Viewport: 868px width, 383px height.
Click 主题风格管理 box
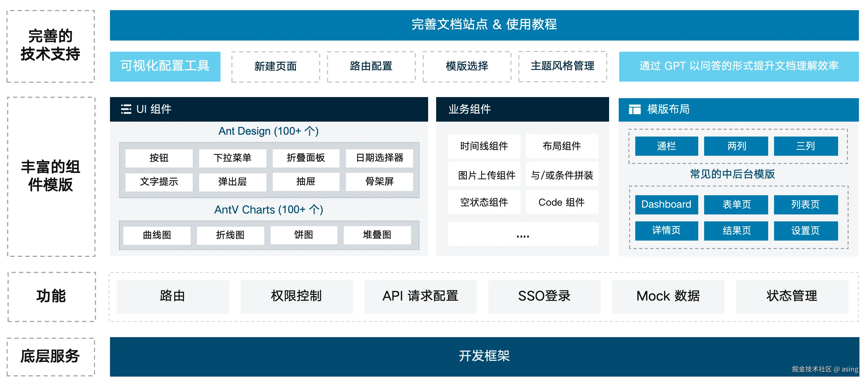562,66
